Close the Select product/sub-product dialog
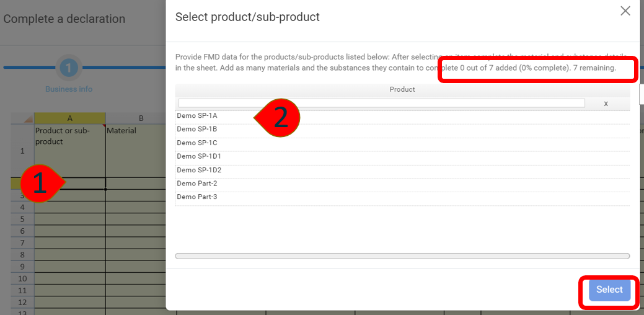Viewport: 644px width, 315px height. (x=625, y=11)
